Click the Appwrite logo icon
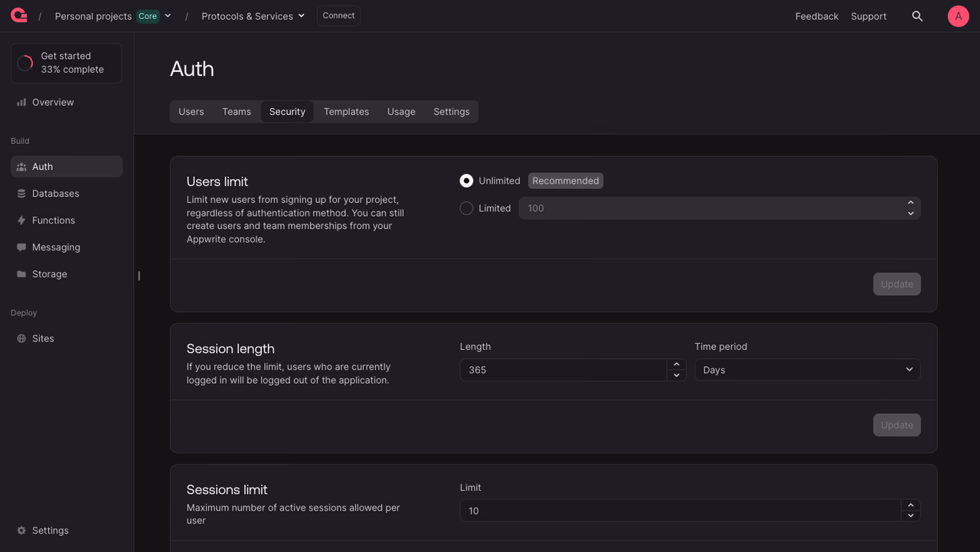The width and height of the screenshot is (980, 552). pos(19,15)
